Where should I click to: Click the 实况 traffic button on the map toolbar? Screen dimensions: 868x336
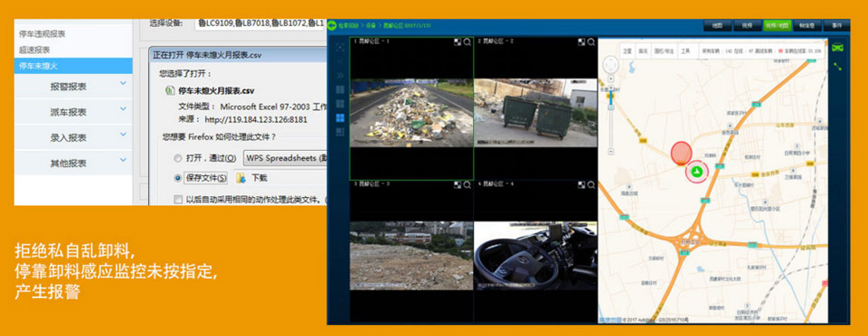(643, 51)
